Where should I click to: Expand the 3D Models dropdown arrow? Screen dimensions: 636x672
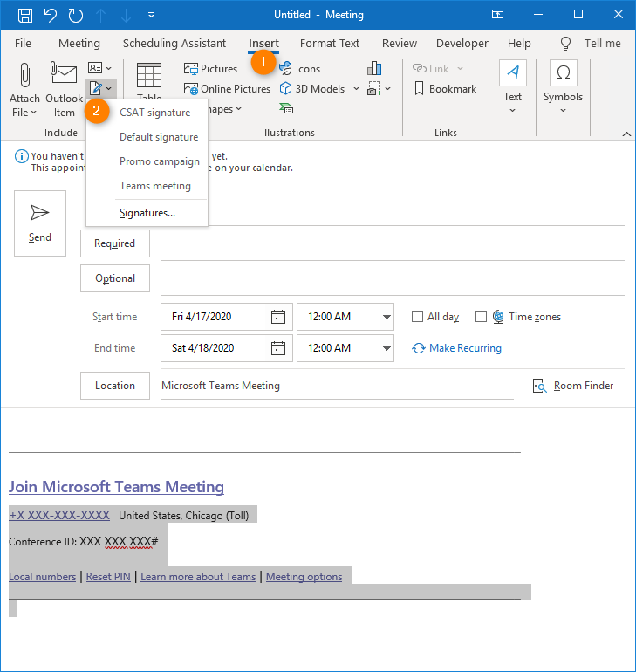pyautogui.click(x=356, y=89)
